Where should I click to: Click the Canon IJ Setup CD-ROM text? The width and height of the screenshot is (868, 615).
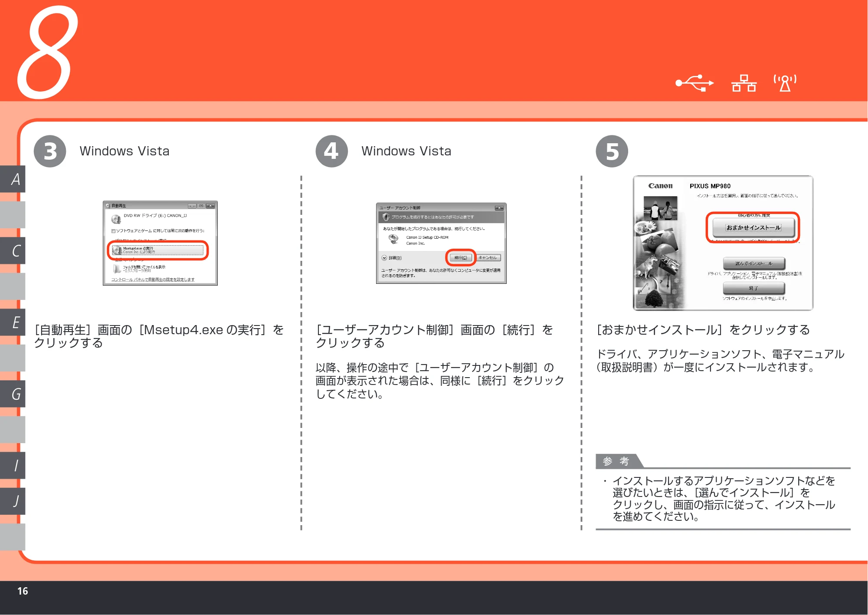[x=427, y=237]
